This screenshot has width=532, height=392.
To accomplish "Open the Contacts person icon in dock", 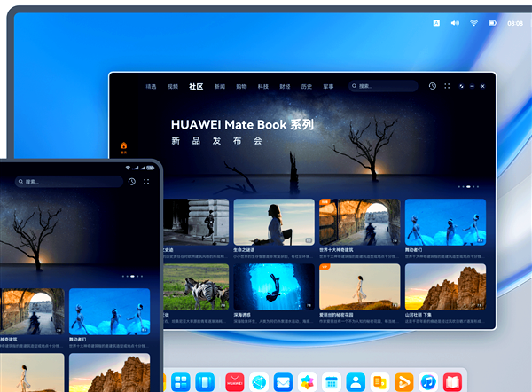I will (356, 382).
